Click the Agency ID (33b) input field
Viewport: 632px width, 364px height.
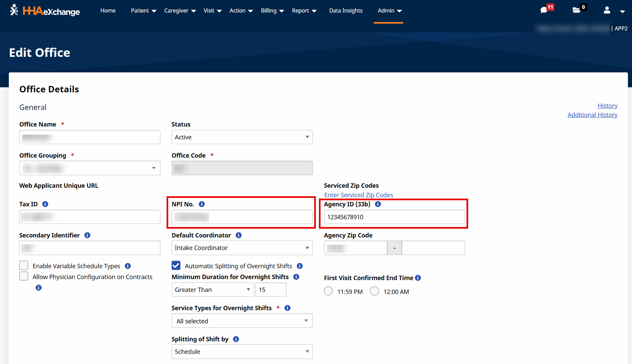[394, 217]
